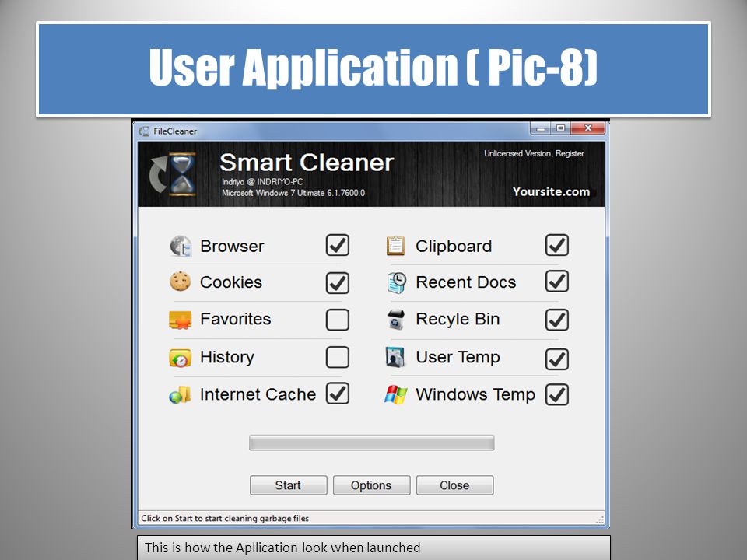This screenshot has height=560, width=747.
Task: Click the Smart Cleaner heading text
Action: [307, 163]
